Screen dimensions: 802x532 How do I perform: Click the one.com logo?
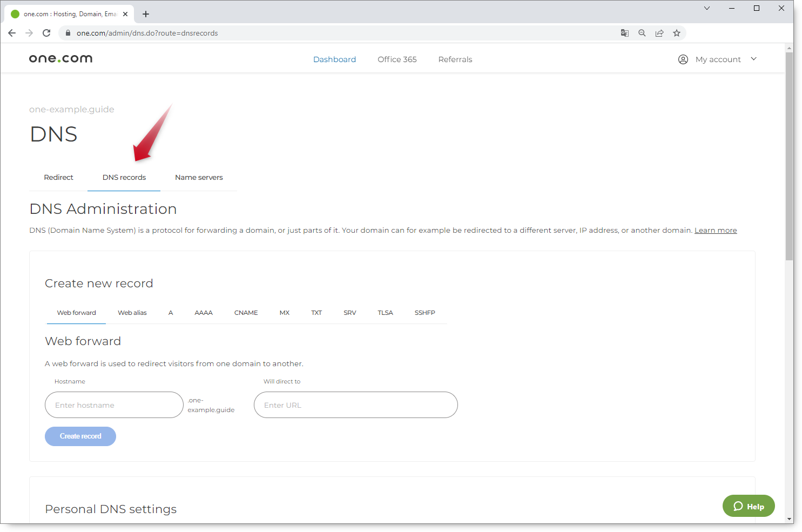[x=60, y=58]
